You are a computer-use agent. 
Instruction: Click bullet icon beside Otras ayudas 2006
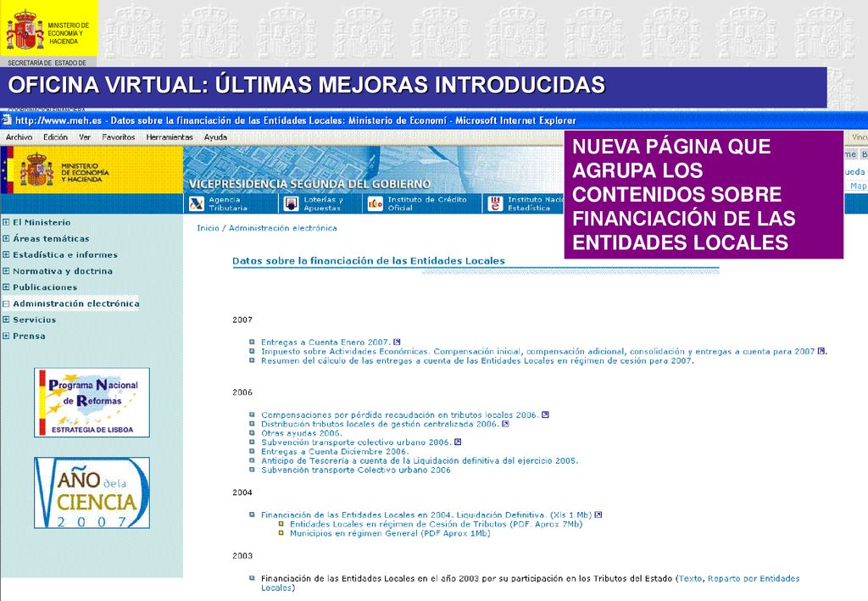(252, 433)
